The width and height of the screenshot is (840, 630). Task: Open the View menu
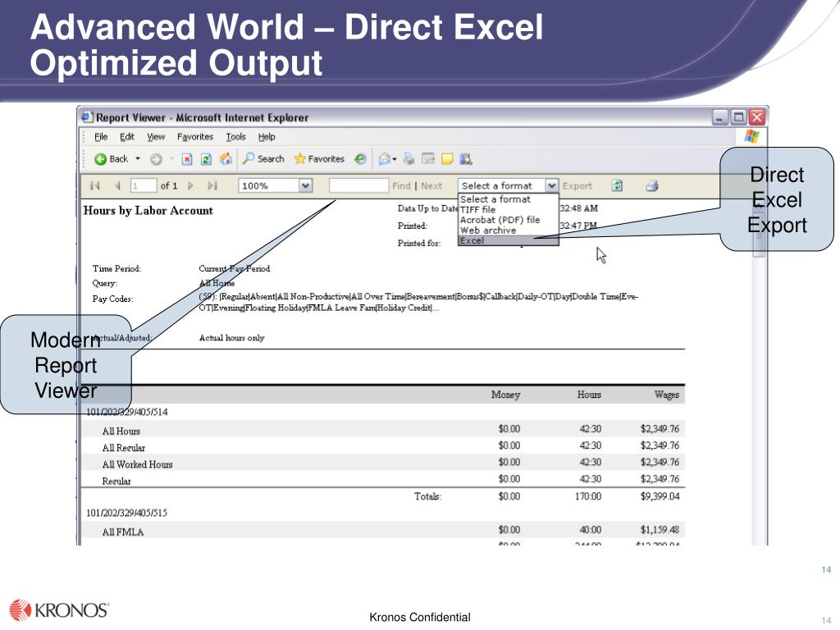tap(156, 137)
